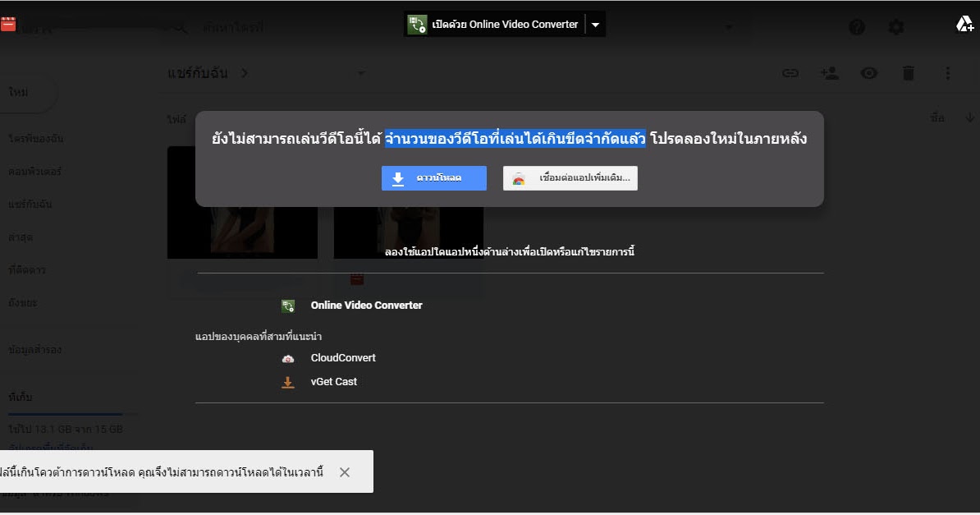Viewport: 980px width, 515px height.
Task: Open the settings gear icon
Action: coord(896,27)
